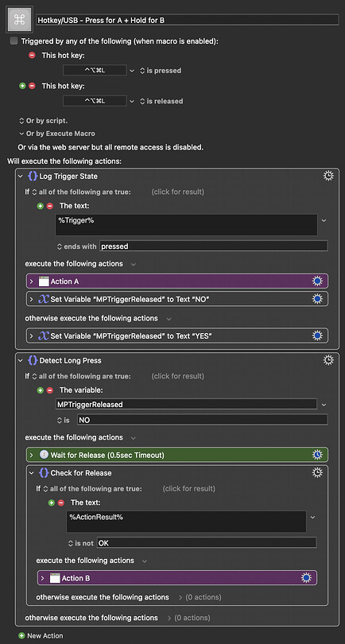The width and height of the screenshot is (345, 644).
Task: Open dropdown beside second hot key field
Action: tap(132, 101)
